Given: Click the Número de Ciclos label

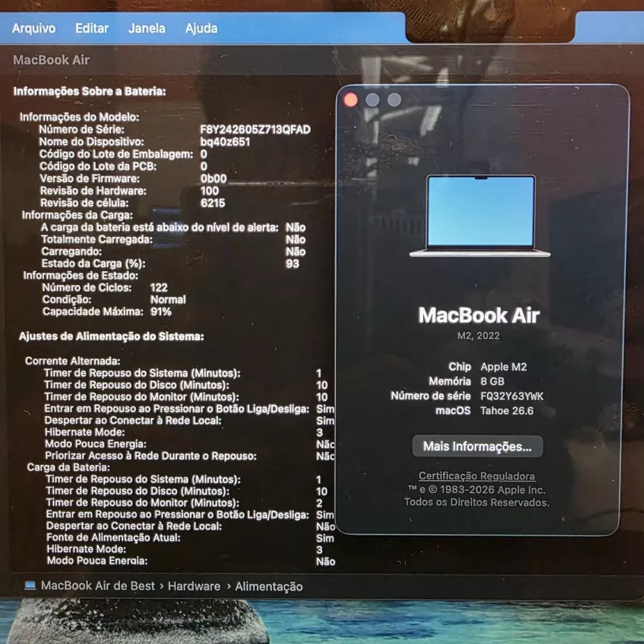Looking at the screenshot, I should (x=87, y=287).
